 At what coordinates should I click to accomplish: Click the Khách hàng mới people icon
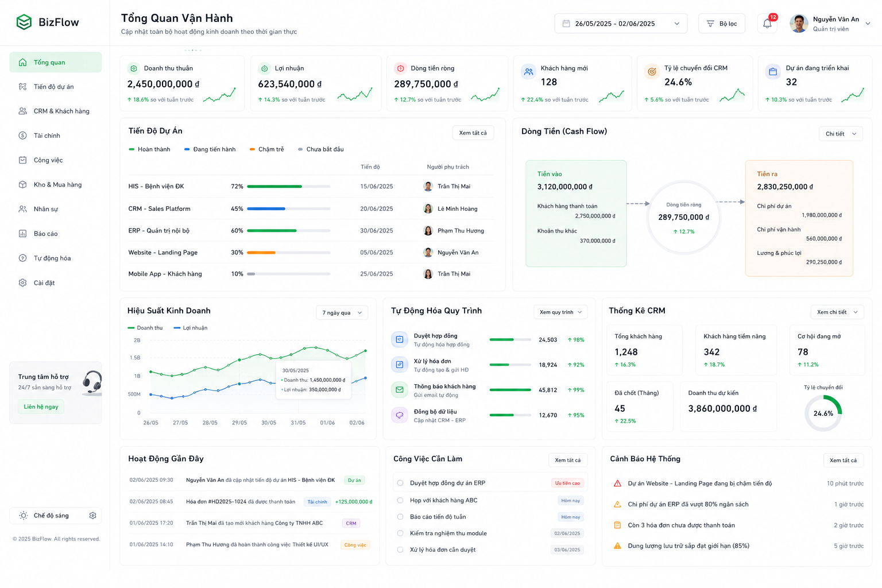tap(529, 72)
